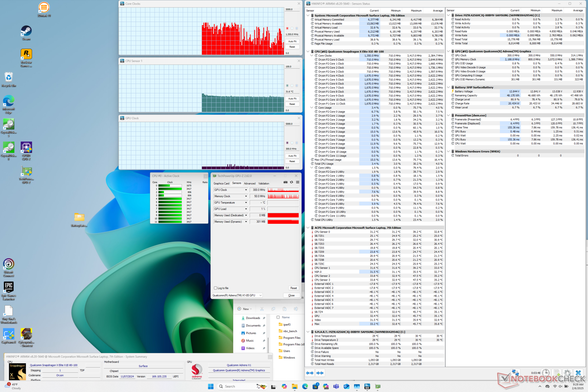The image size is (588, 392).
Task: Click the Cut scissors icon in File Explorer
Action: click(x=262, y=309)
